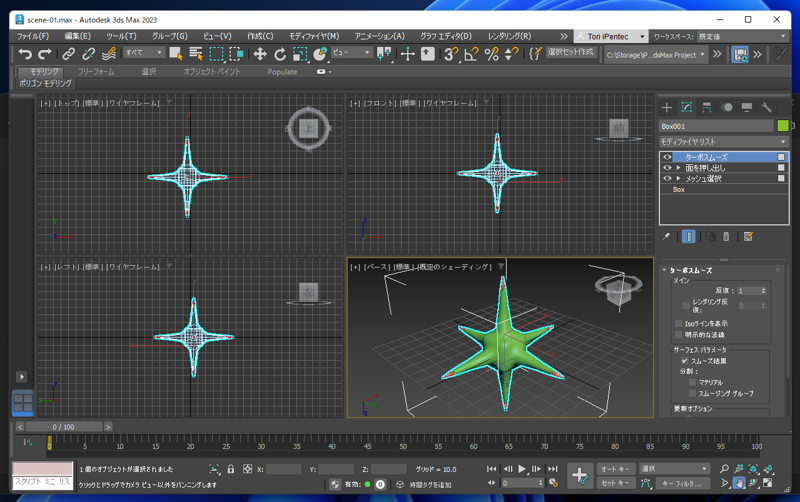Check the レンダリング反復 checkbox

(x=686, y=306)
